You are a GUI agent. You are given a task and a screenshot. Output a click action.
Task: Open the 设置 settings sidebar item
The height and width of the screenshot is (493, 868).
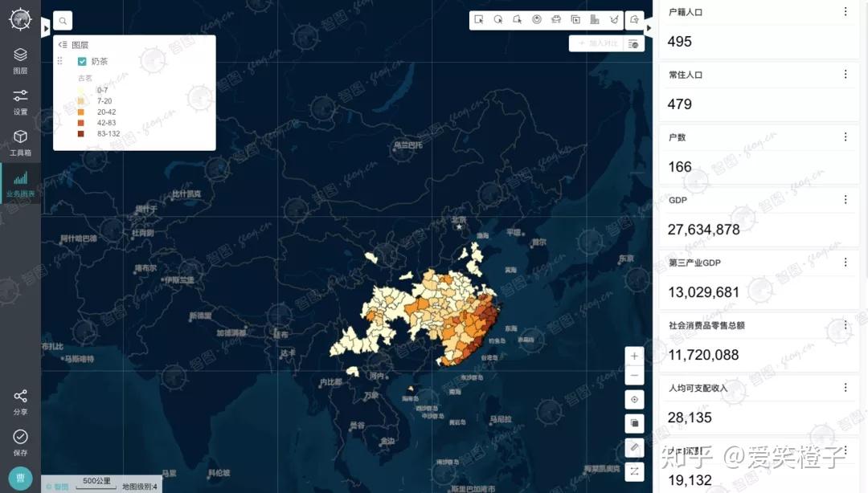coord(20,102)
